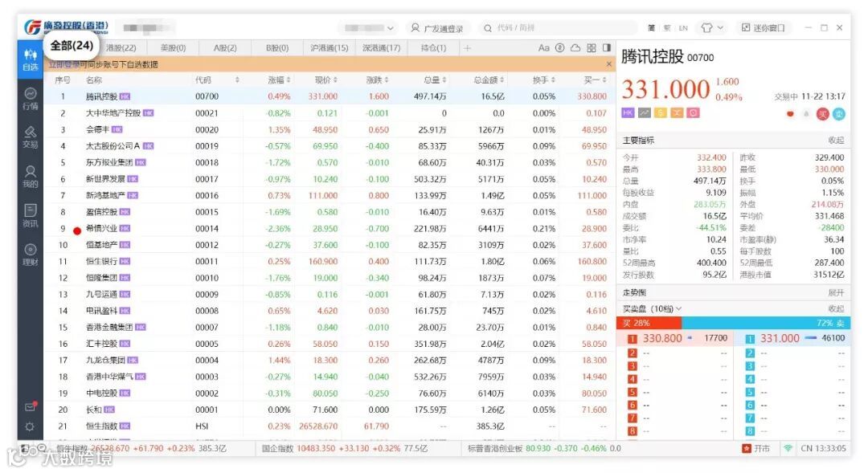Sort the list by the 涨幅 column
This screenshot has width=868, height=473.
pyautogui.click(x=279, y=80)
